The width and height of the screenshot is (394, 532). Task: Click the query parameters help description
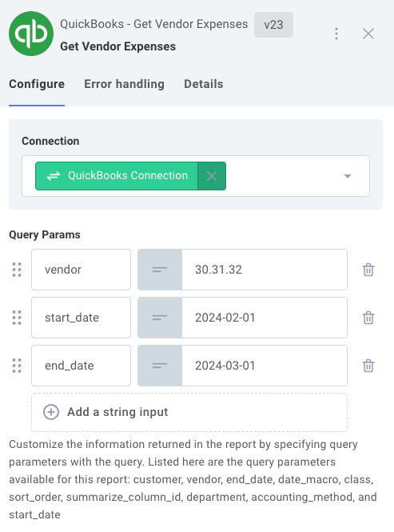coord(193,479)
